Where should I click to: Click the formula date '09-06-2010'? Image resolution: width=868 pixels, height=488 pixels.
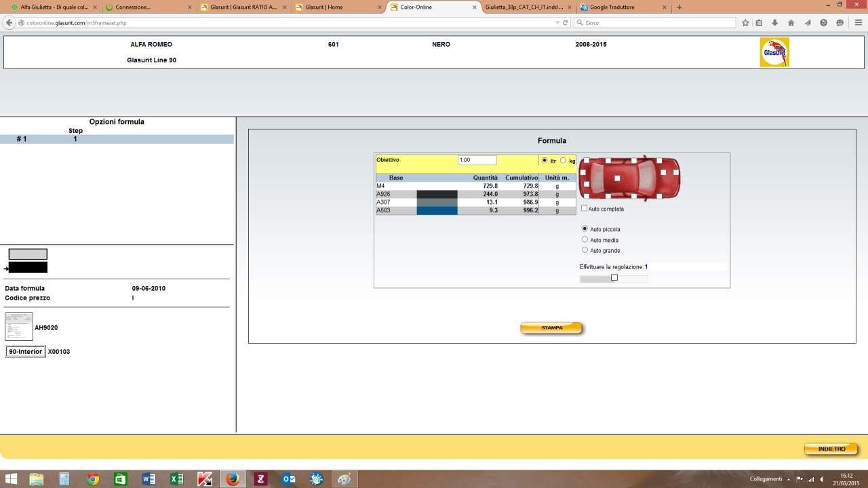click(149, 288)
